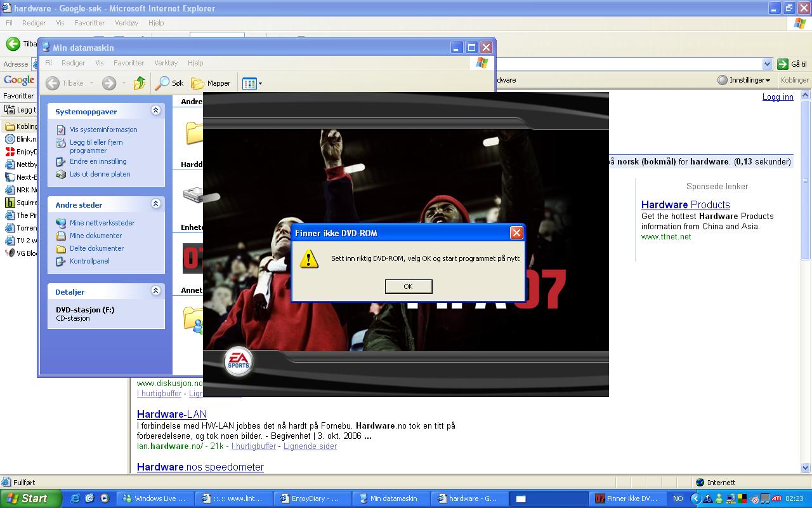Open Fil menu in Internet Explorer
Image resolution: width=812 pixels, height=508 pixels.
[9, 23]
